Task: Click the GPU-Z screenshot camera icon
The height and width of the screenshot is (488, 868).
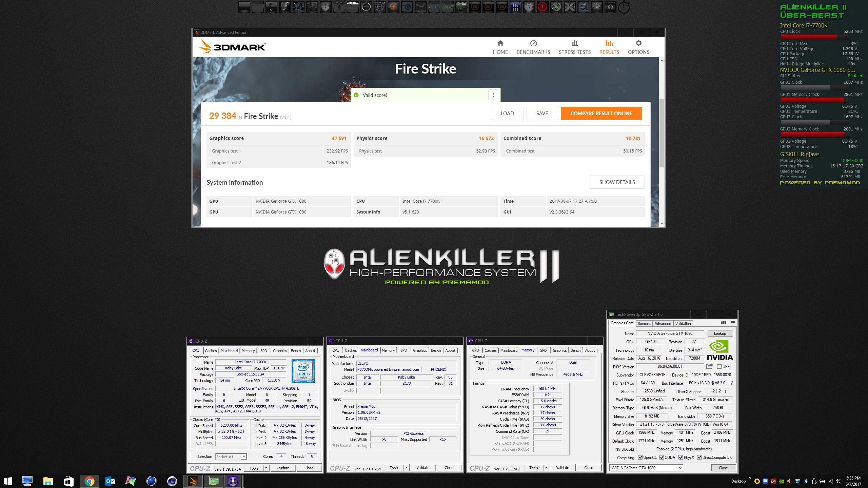Action: [723, 323]
